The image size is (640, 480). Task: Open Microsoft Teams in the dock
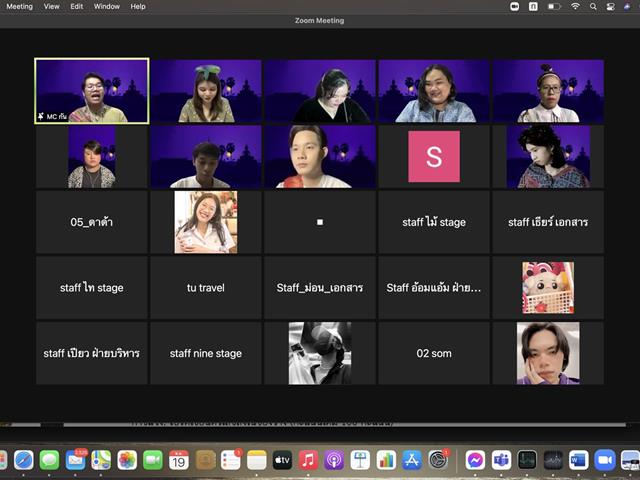[501, 460]
